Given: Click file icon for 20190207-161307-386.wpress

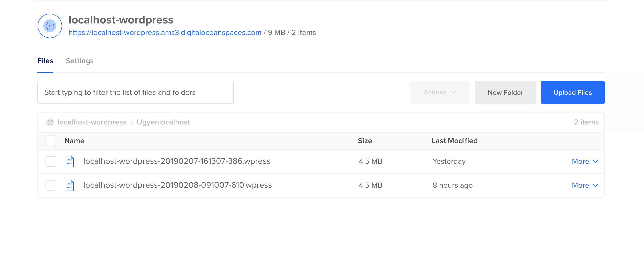Looking at the screenshot, I should 69,161.
